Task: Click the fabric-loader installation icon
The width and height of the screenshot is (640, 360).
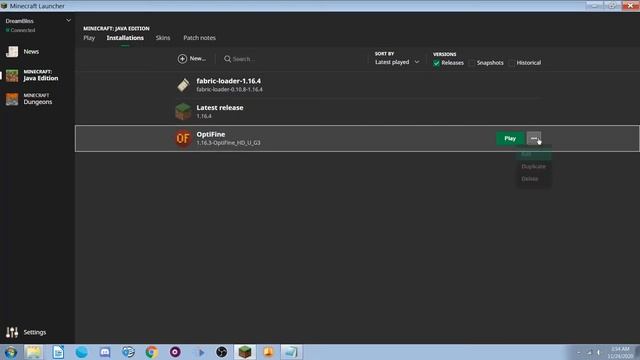Action: click(x=183, y=85)
